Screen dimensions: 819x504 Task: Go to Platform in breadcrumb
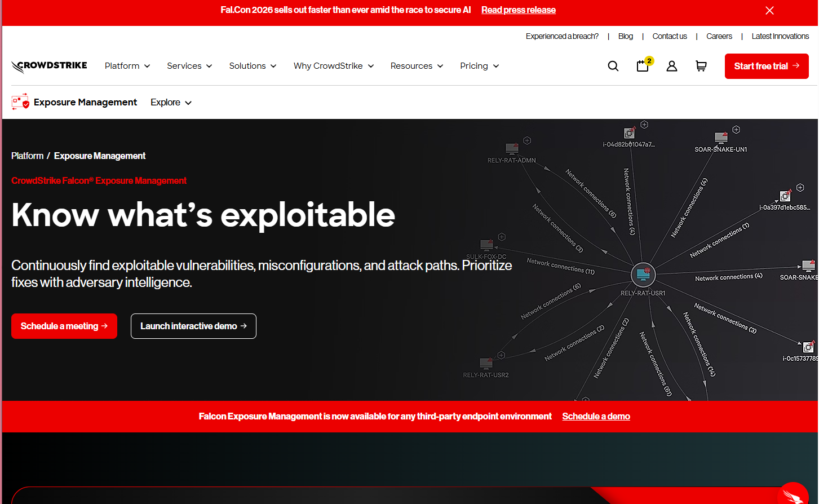tap(27, 156)
